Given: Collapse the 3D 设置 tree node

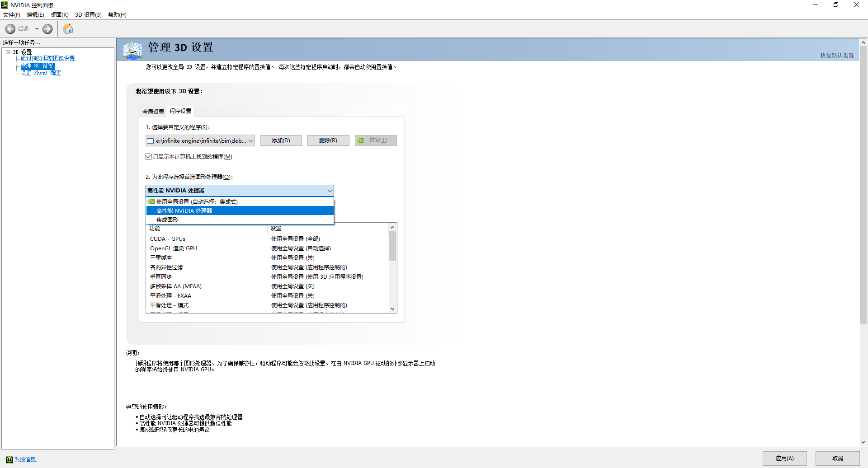Looking at the screenshot, I should (x=8, y=52).
